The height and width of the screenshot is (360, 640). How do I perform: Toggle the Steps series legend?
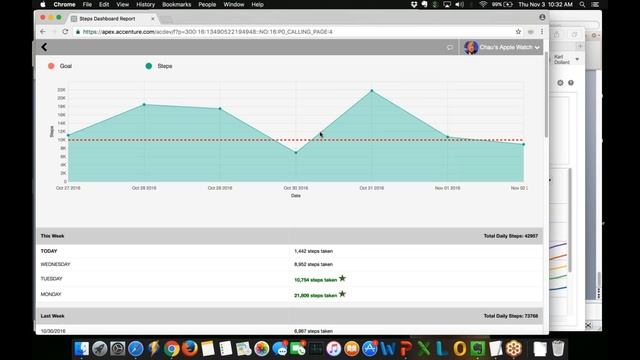click(159, 66)
